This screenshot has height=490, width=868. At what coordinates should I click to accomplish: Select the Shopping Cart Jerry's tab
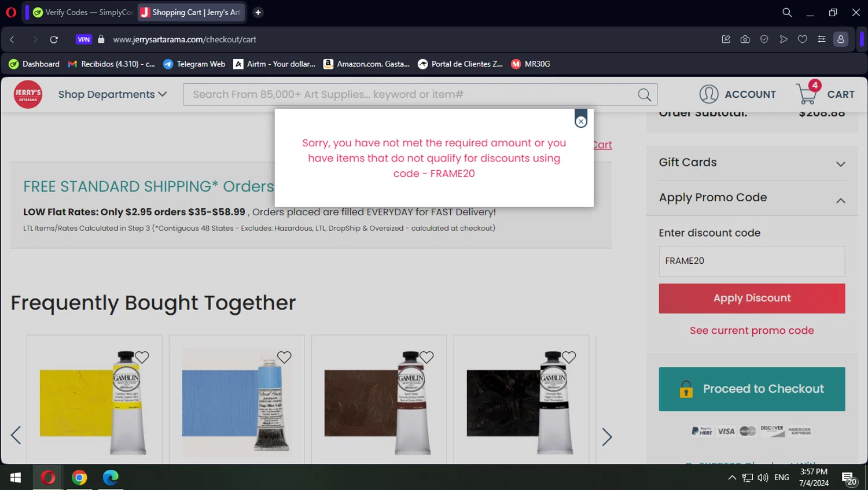(191, 12)
